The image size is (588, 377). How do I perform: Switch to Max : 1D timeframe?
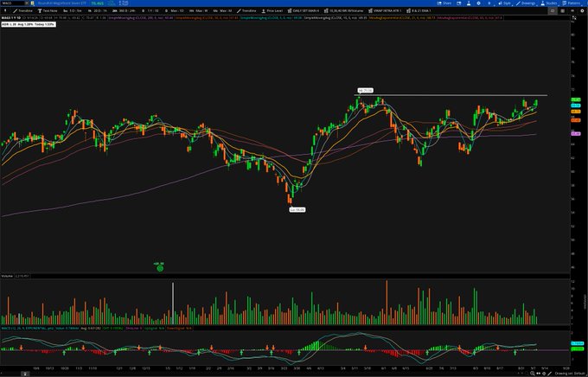tap(175, 11)
